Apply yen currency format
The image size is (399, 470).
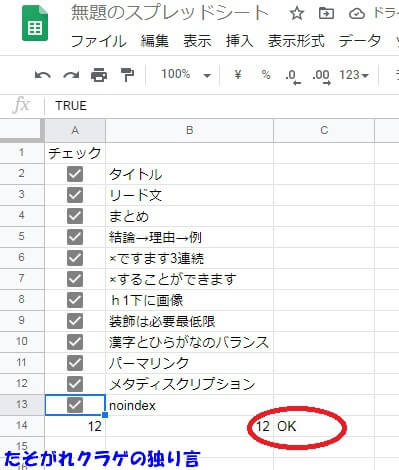click(238, 74)
